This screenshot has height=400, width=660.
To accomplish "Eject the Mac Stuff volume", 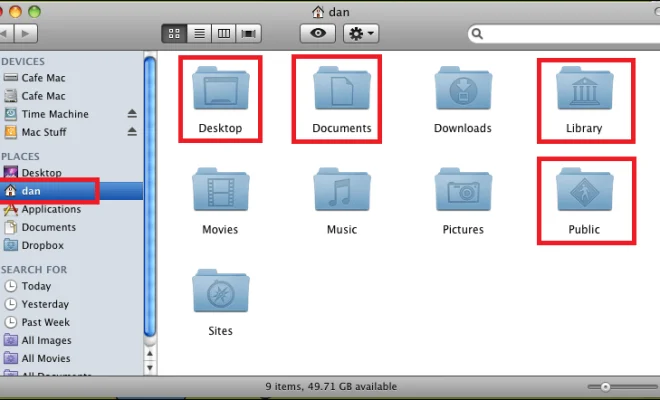I will click(132, 132).
